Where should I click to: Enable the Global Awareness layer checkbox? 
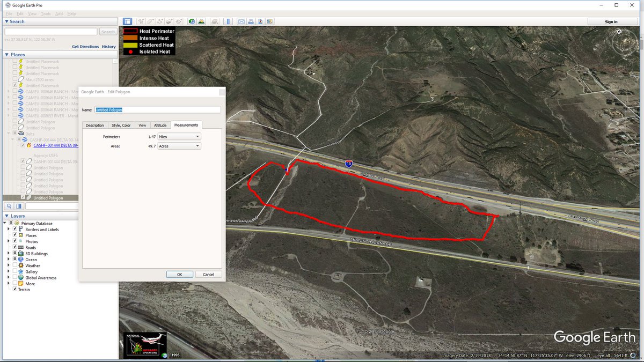(14, 277)
